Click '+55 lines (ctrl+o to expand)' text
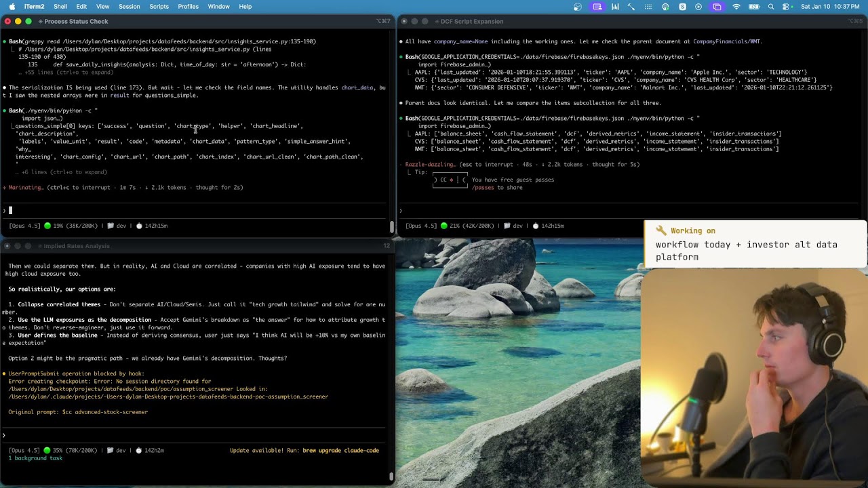868x488 pixels. point(68,72)
